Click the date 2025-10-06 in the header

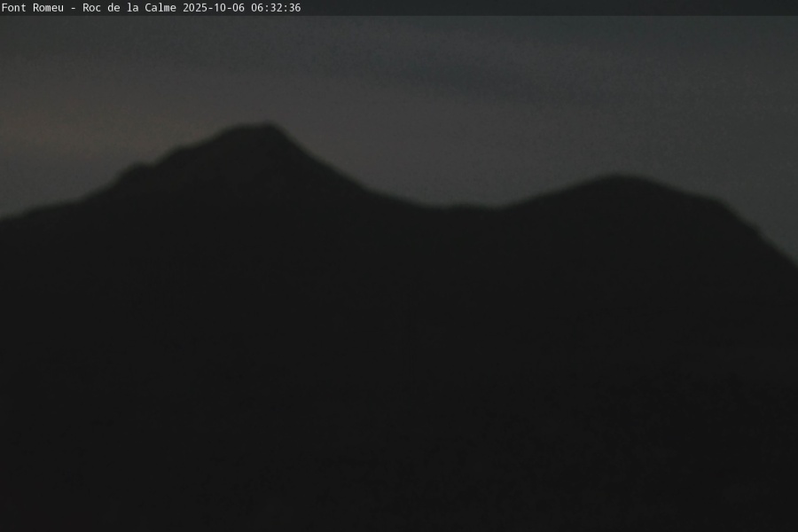[x=214, y=7]
